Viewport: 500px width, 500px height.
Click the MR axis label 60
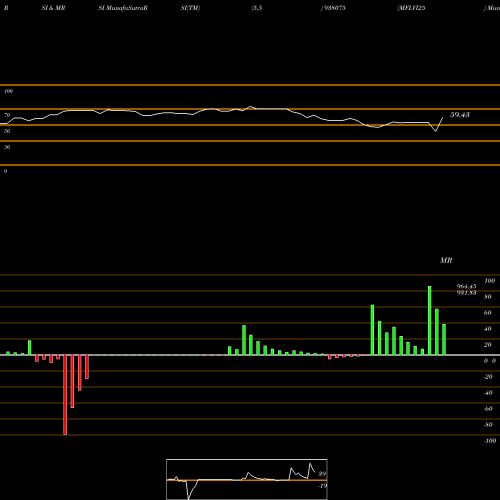488,313
